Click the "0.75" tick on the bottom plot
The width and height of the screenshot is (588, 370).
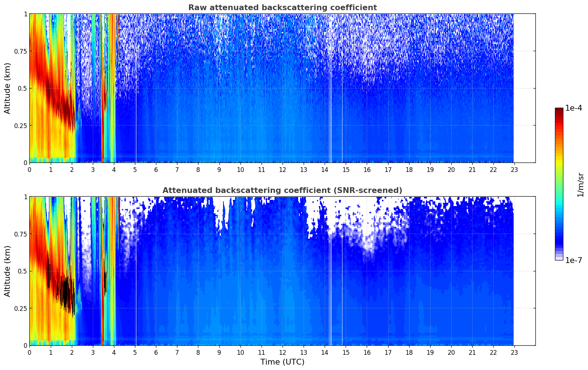pyautogui.click(x=21, y=234)
